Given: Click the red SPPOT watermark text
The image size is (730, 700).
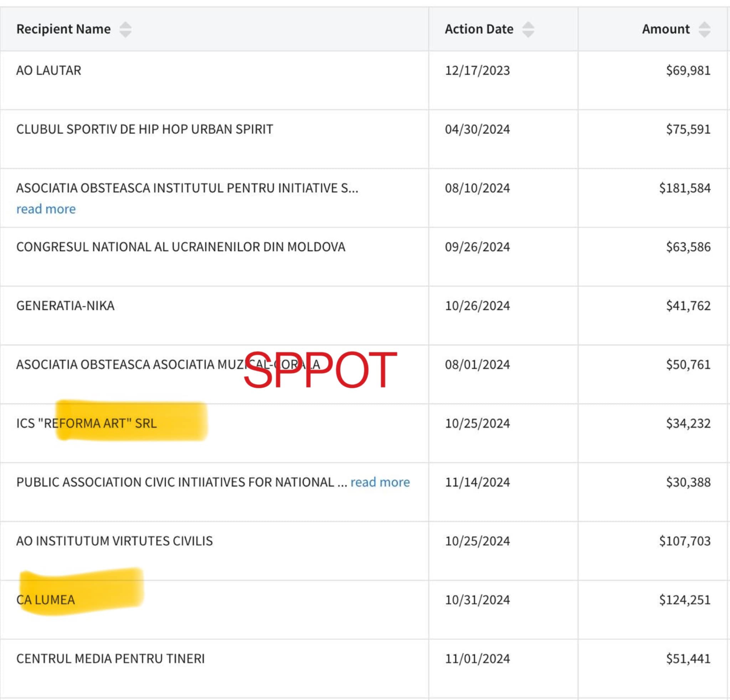Looking at the screenshot, I should click(x=320, y=369).
